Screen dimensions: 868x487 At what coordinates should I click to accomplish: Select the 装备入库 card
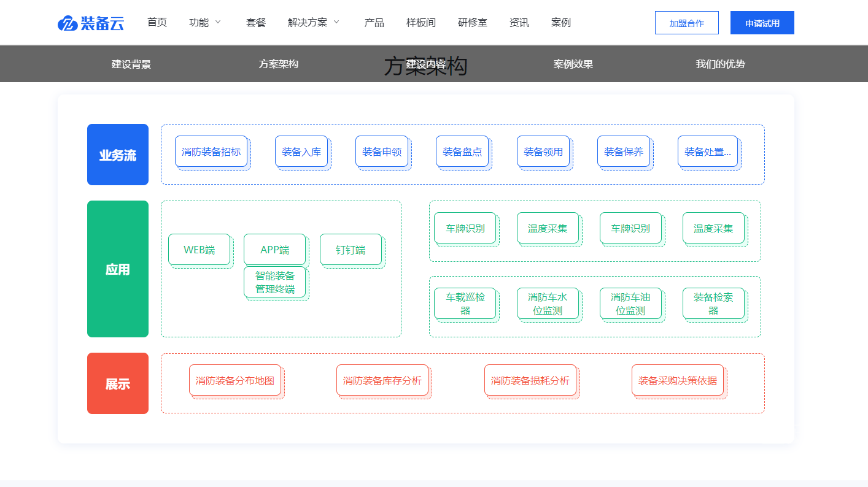tap(301, 151)
